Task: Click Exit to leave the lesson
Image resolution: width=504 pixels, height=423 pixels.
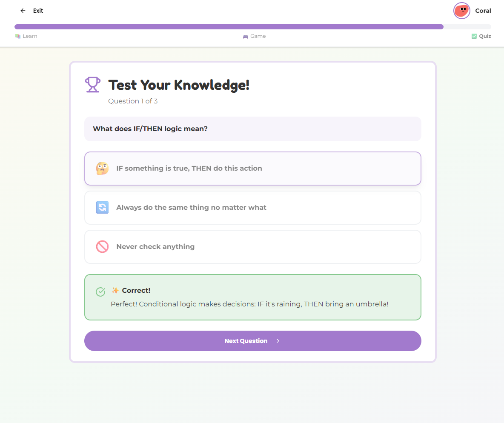Action: (x=38, y=11)
